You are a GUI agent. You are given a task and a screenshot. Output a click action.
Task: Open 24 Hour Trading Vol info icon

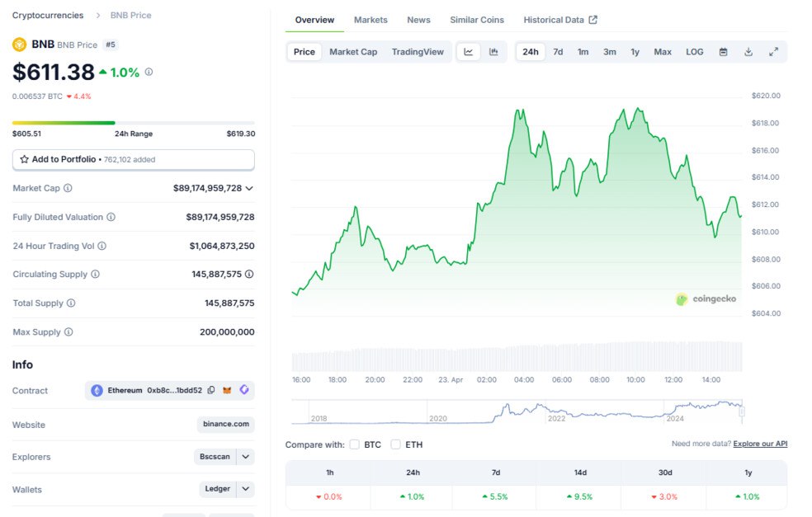pyautogui.click(x=102, y=246)
